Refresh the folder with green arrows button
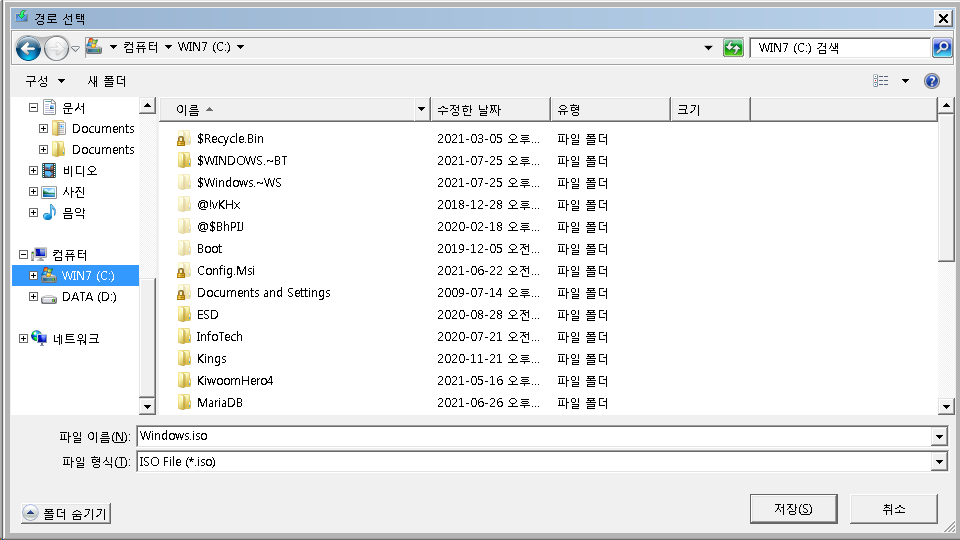 tap(733, 48)
